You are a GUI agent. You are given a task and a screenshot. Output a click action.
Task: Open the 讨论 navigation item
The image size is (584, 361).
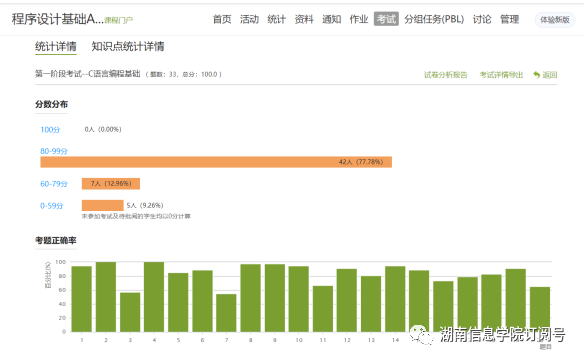[x=482, y=19]
